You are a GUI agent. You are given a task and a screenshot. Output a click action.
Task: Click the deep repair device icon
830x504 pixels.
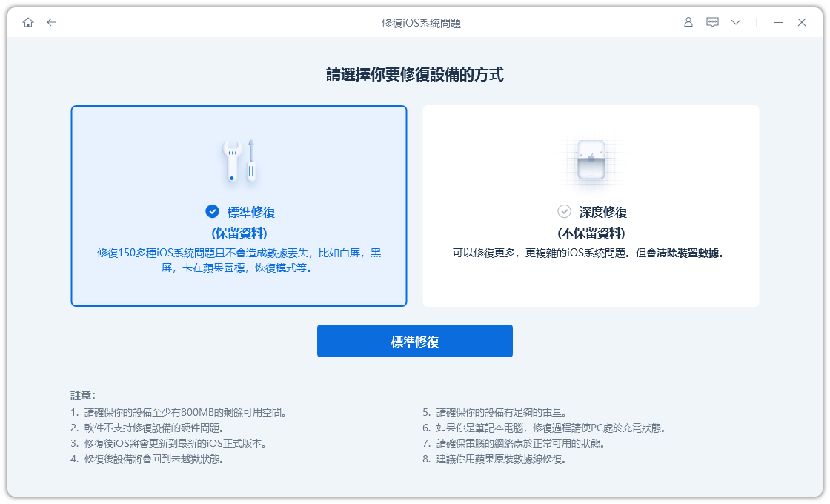coord(591,160)
